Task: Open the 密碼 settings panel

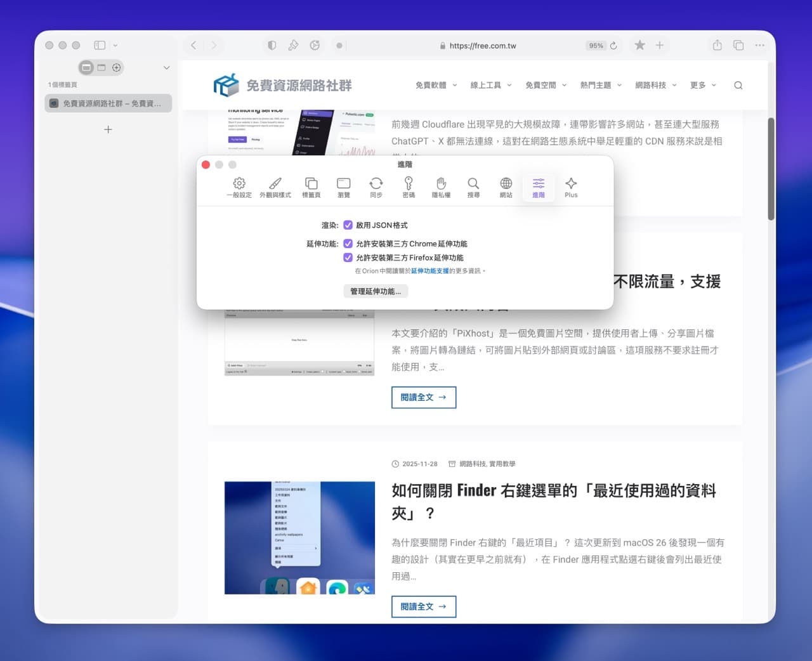Action: click(409, 187)
